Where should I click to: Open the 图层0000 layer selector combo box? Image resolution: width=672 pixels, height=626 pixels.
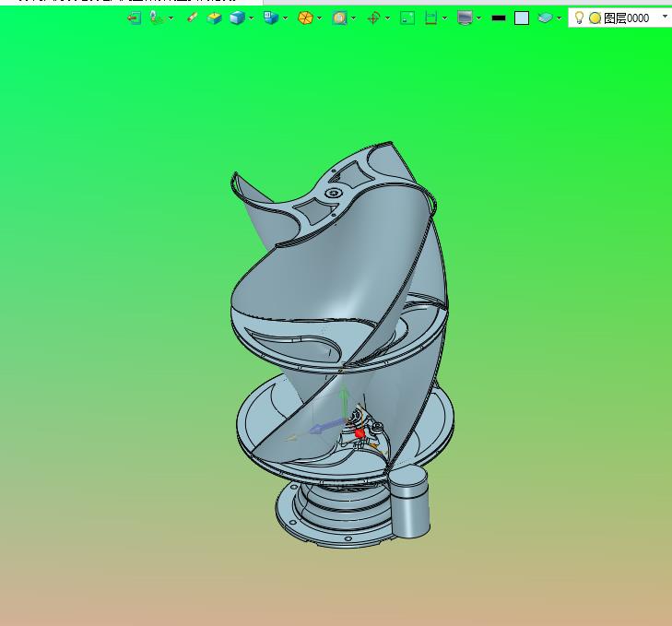[620, 18]
